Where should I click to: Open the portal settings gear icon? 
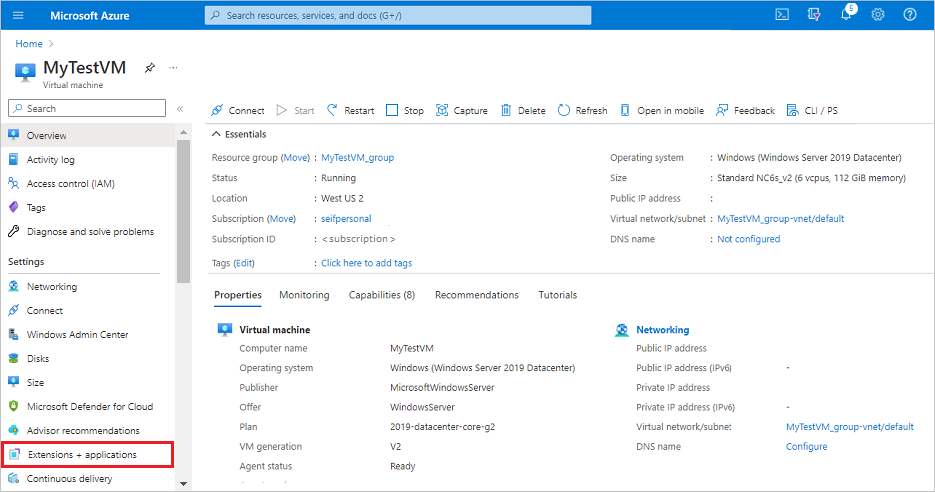click(878, 15)
